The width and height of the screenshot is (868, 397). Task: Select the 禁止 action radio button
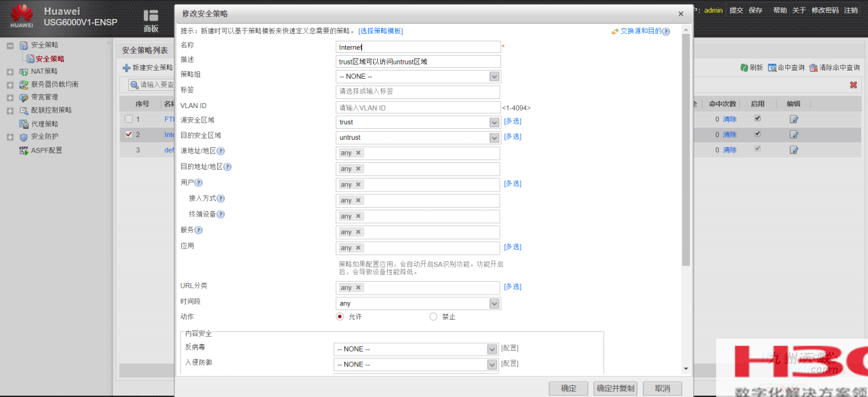coord(433,316)
